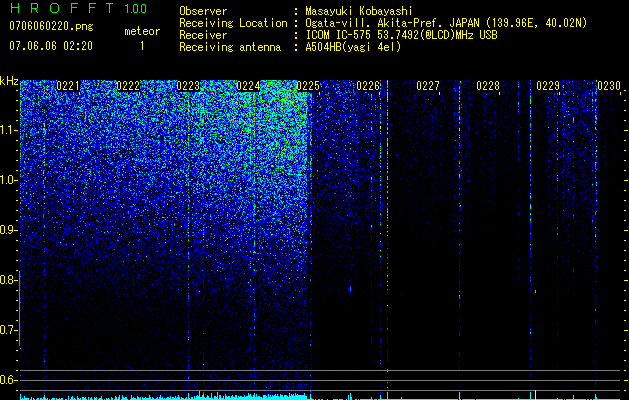
Task: Select the filename 0706060220.png
Action: click(51, 26)
